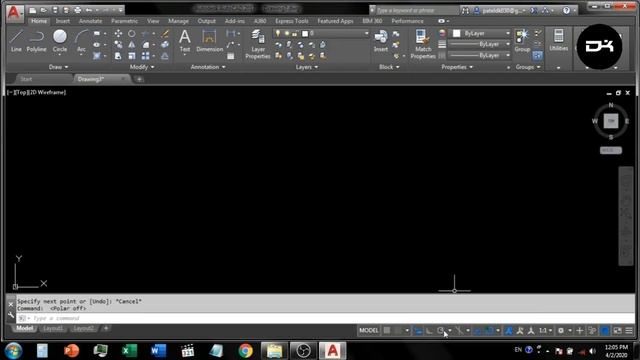The image size is (640, 360).
Task: Click the layer 0 color swatch
Action: coord(305,33)
